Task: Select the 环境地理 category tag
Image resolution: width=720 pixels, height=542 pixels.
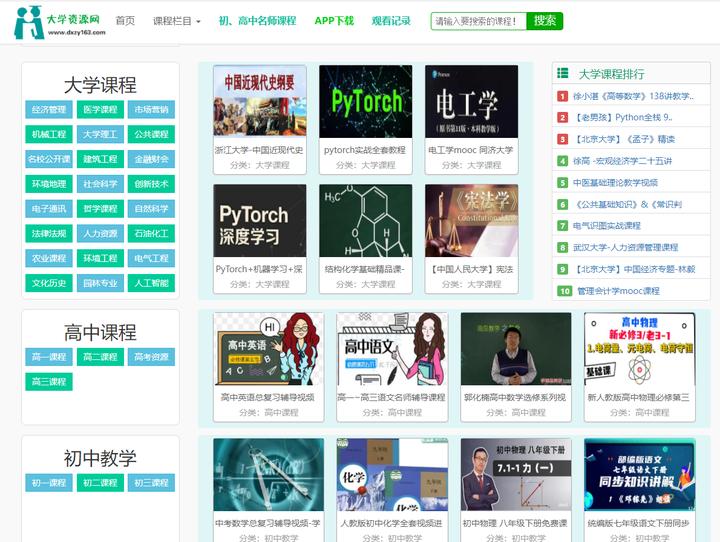Action: point(49,184)
